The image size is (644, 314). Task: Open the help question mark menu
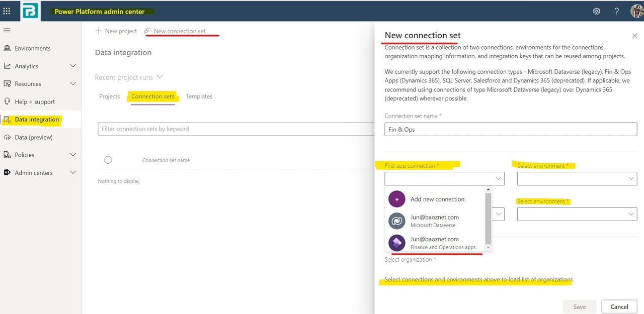[x=616, y=11]
